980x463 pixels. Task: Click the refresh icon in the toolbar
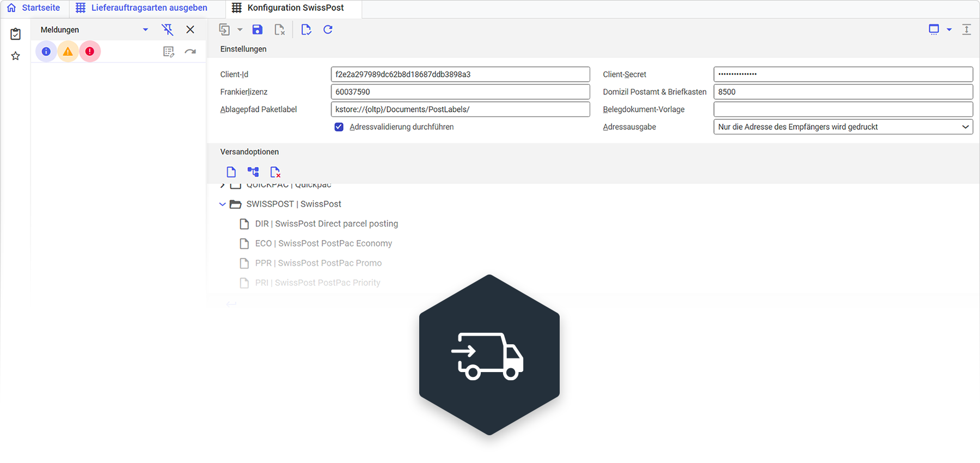tap(328, 30)
